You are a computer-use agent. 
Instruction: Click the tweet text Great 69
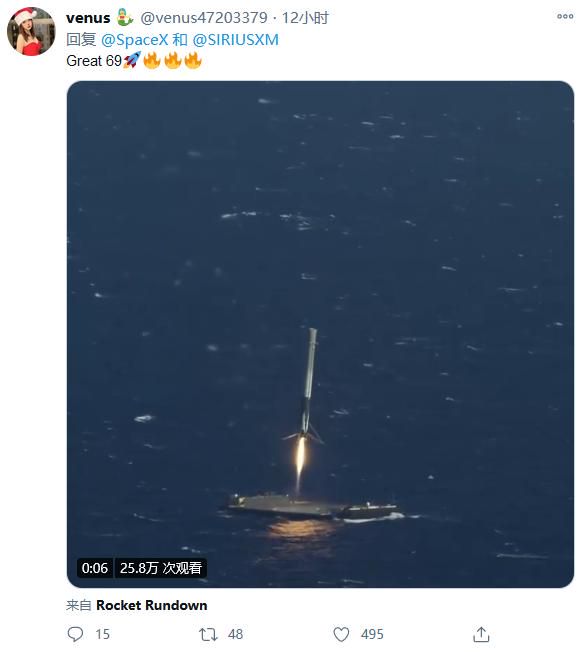(94, 61)
